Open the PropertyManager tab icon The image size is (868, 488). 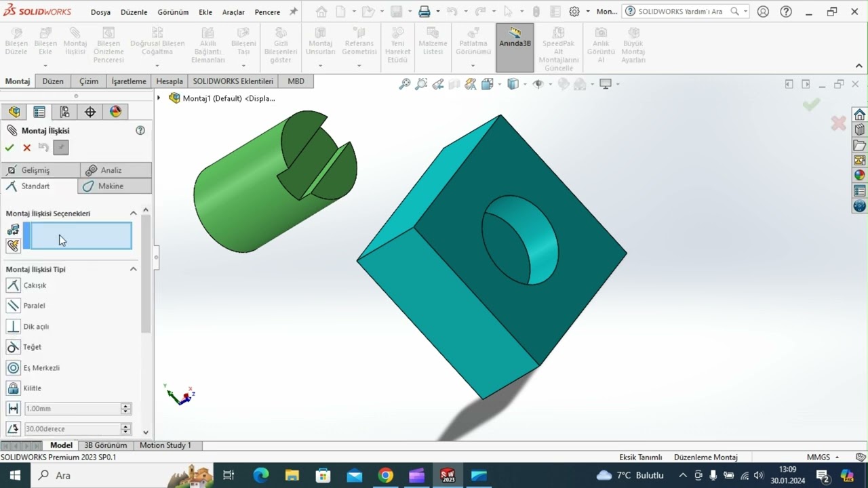click(39, 112)
